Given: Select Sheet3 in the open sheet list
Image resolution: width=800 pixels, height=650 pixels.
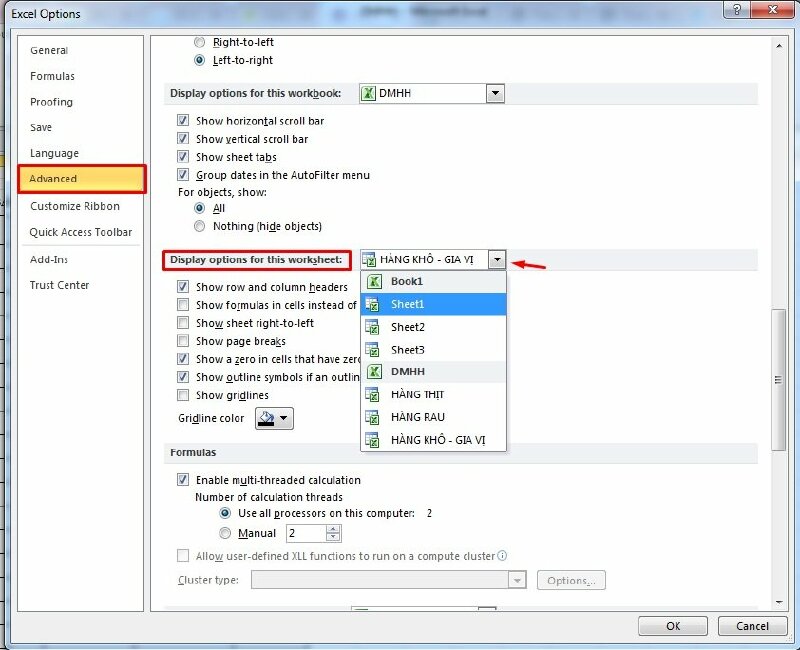Looking at the screenshot, I should (x=430, y=349).
